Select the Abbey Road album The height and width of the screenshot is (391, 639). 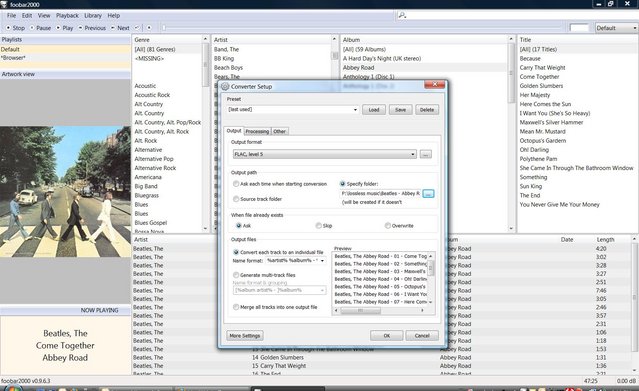358,68
